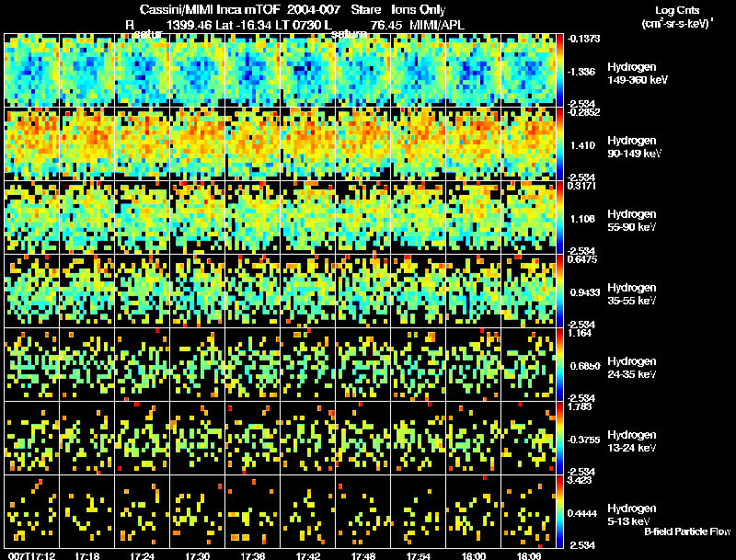The height and width of the screenshot is (560, 736).
Task: Click the '0.6850' colorbar value
Action: pyautogui.click(x=585, y=366)
